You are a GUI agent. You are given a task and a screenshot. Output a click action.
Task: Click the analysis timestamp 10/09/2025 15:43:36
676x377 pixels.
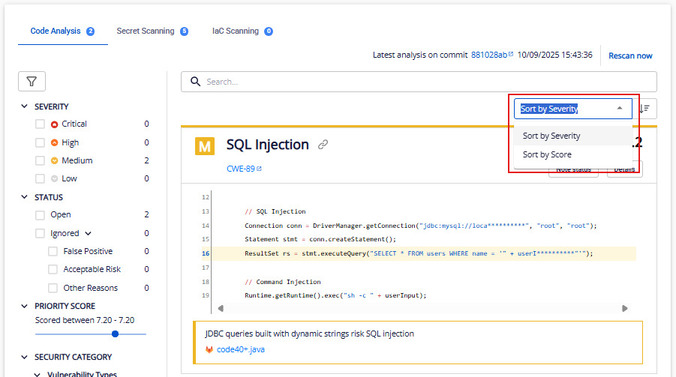(x=555, y=55)
